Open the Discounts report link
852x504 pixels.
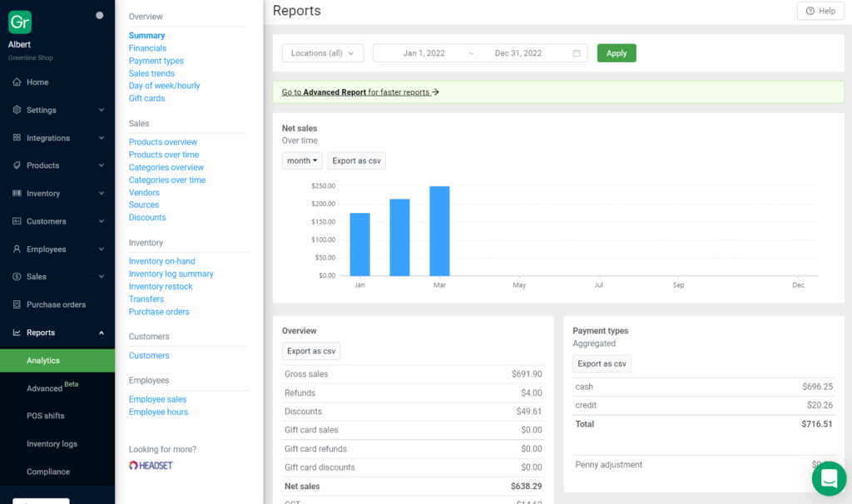[x=147, y=217]
